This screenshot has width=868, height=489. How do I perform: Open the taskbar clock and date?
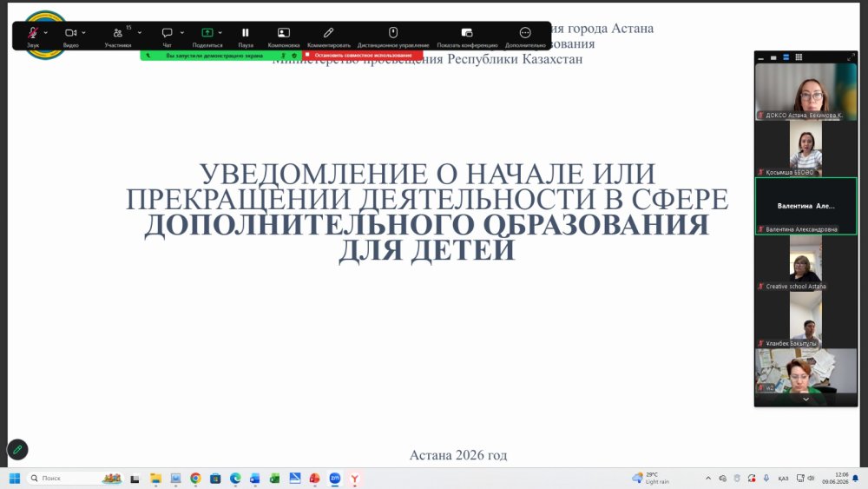click(835, 479)
